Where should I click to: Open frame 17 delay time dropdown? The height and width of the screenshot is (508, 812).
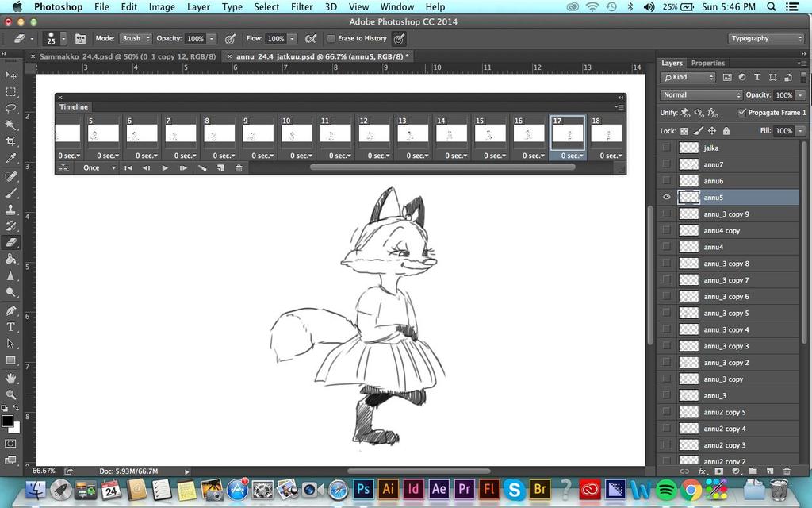pos(571,156)
